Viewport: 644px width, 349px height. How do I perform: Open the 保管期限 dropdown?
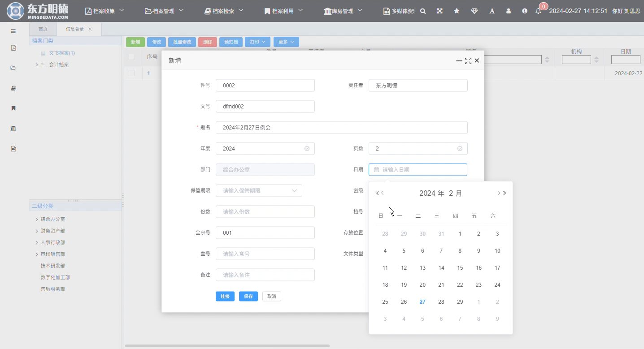pos(259,191)
